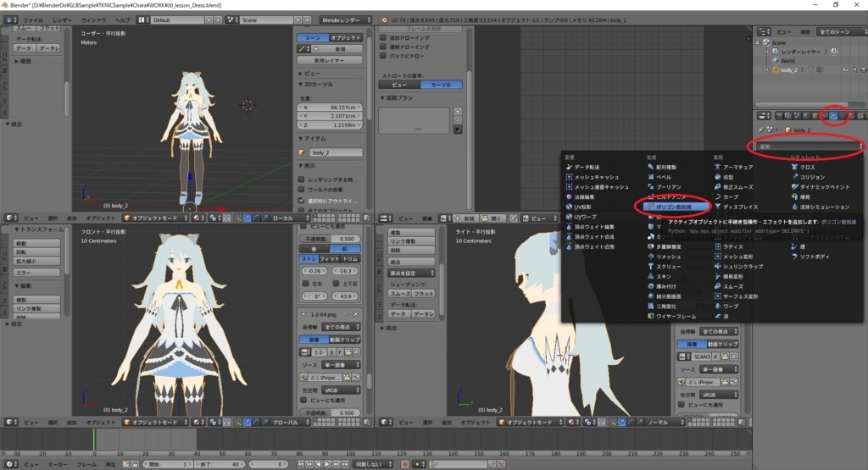Pick the 多重解像度 modifier icon

[x=651, y=246]
